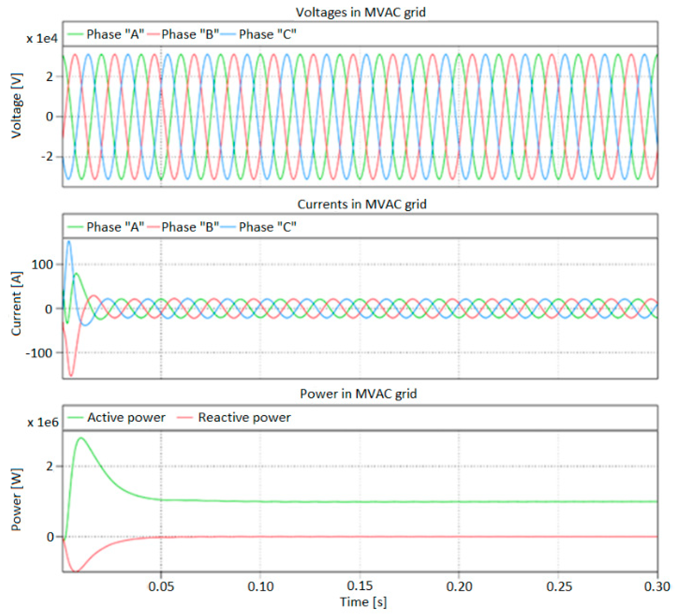
Task: Click green line swatch beside Active power
Action: coord(75,417)
